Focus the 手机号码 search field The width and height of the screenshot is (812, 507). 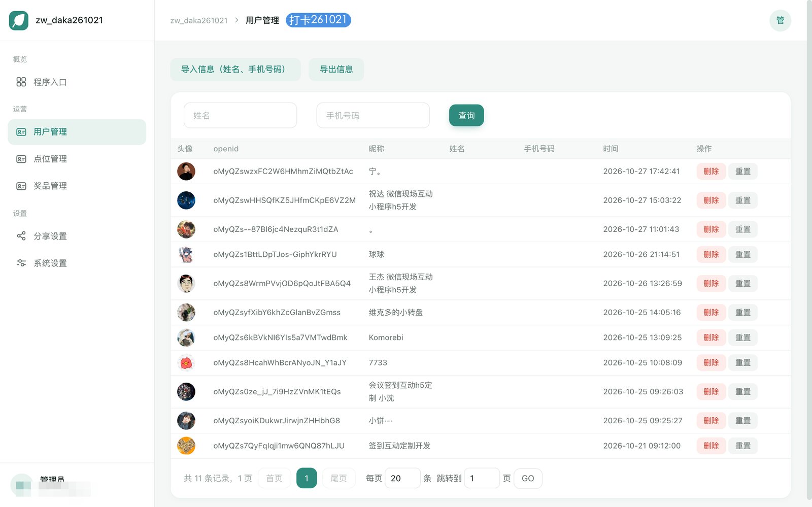pos(373,116)
